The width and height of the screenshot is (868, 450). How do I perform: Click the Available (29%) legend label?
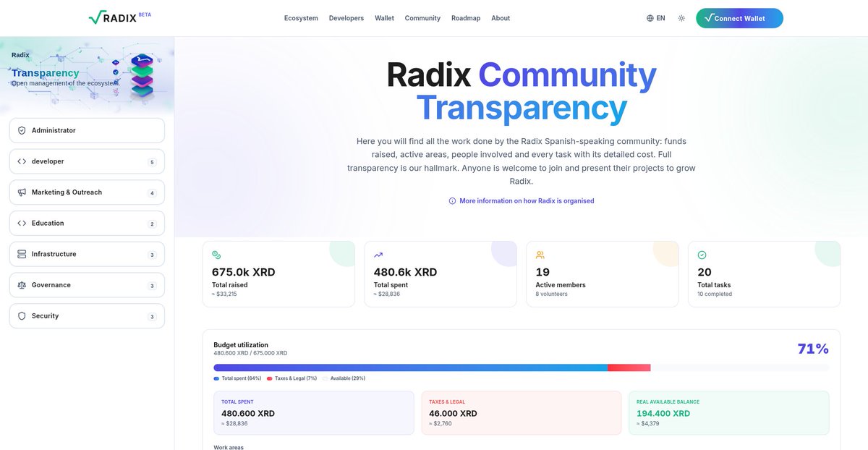point(348,378)
